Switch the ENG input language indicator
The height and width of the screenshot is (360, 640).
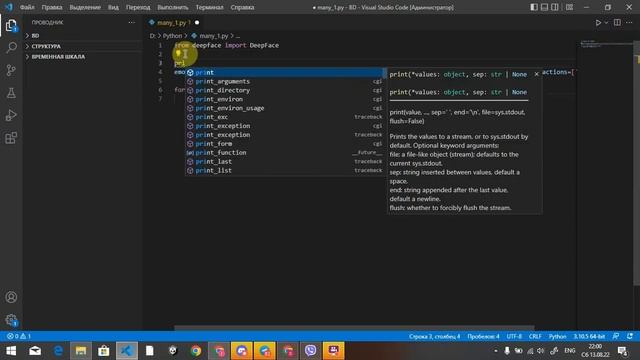[x=570, y=351]
